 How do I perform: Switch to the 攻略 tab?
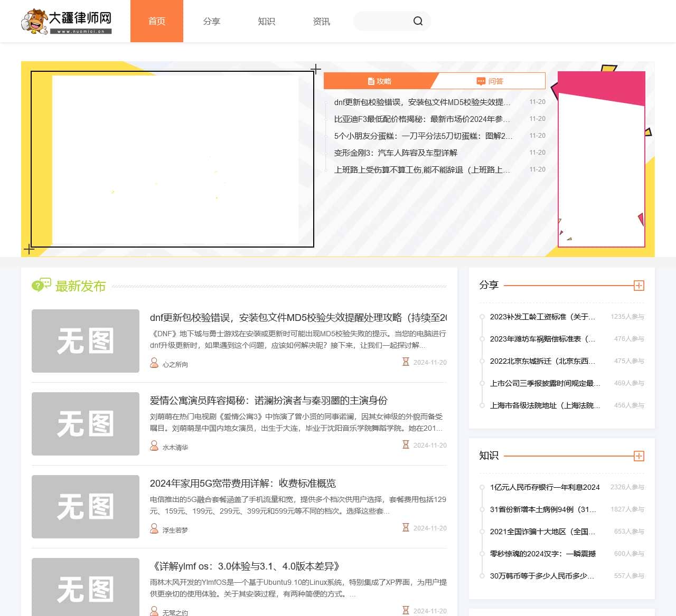click(379, 81)
